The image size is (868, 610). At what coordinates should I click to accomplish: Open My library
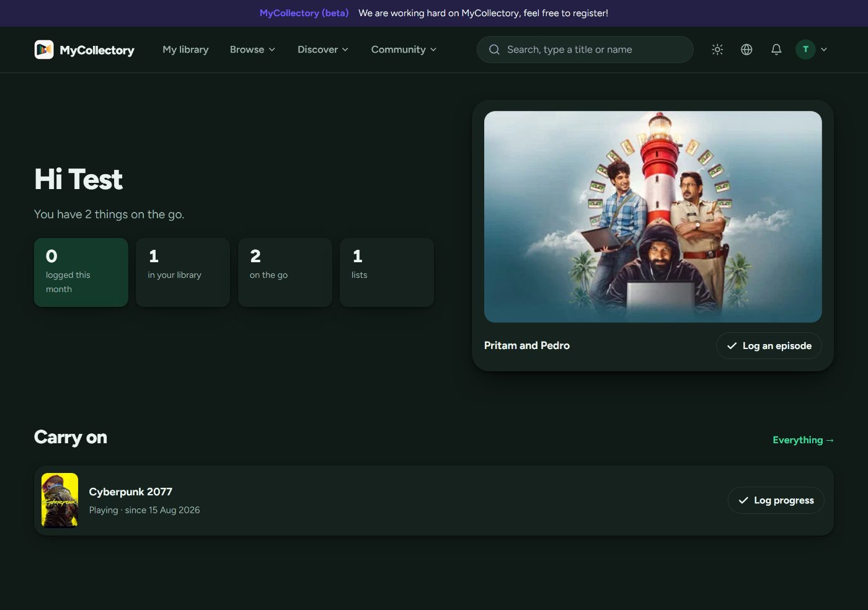(185, 50)
